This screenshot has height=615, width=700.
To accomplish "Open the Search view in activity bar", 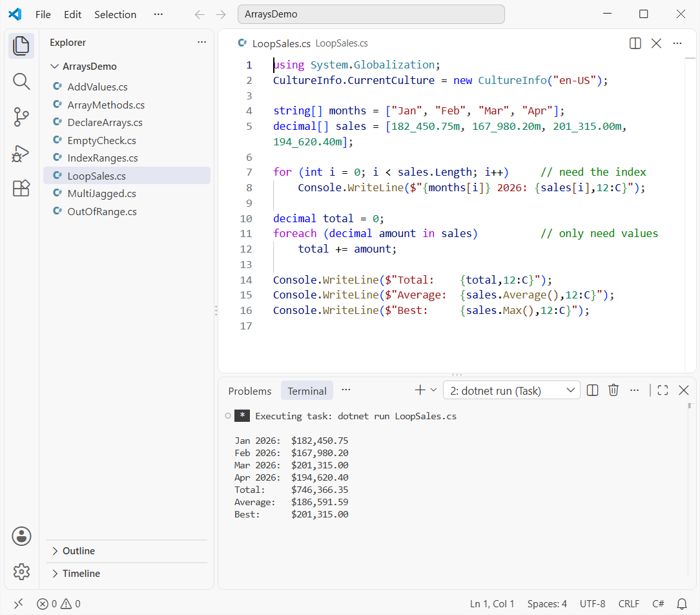I will [x=21, y=82].
